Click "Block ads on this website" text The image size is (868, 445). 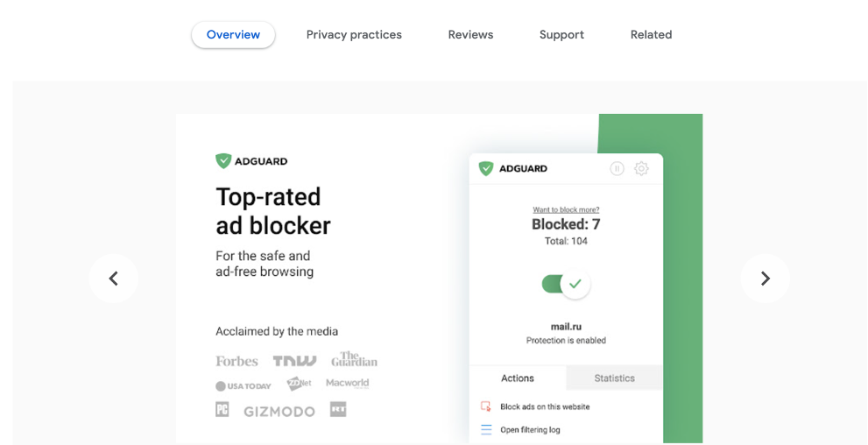coord(545,406)
